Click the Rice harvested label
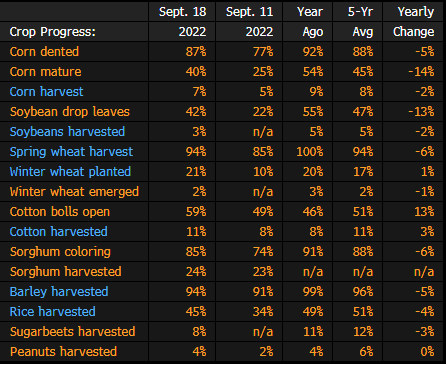This screenshot has width=447, height=365. pyautogui.click(x=53, y=312)
